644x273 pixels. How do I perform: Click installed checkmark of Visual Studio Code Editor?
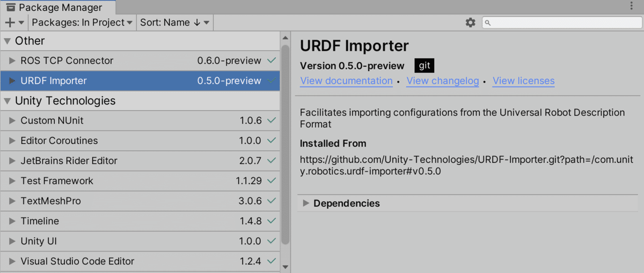point(272,261)
